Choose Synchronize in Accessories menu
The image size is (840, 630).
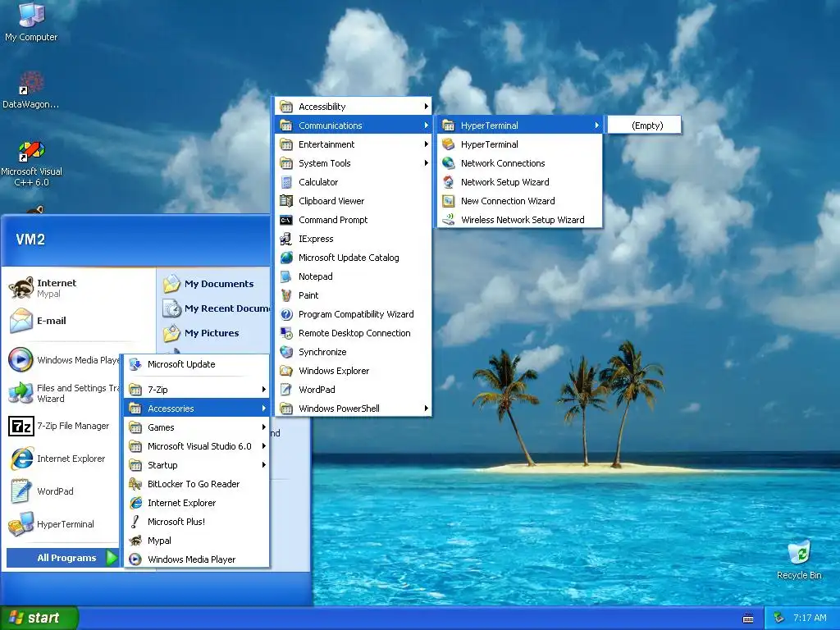[x=353, y=351]
